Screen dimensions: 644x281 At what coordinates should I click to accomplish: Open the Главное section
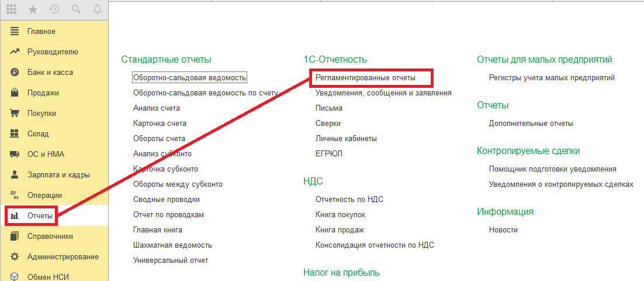point(41,31)
